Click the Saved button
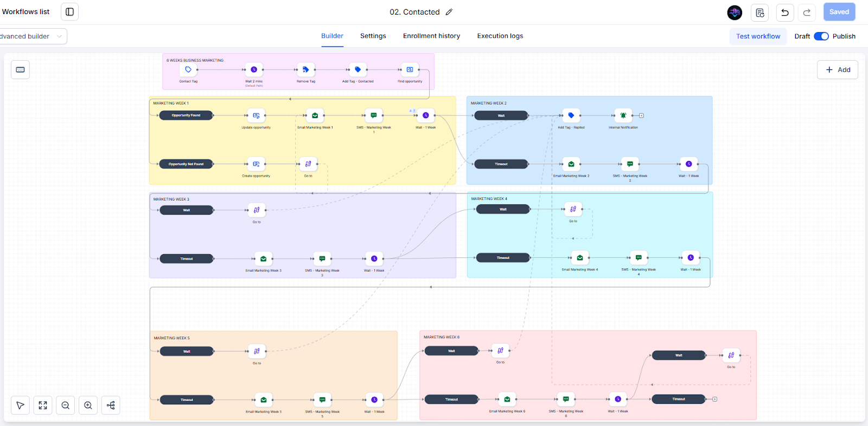 839,12
